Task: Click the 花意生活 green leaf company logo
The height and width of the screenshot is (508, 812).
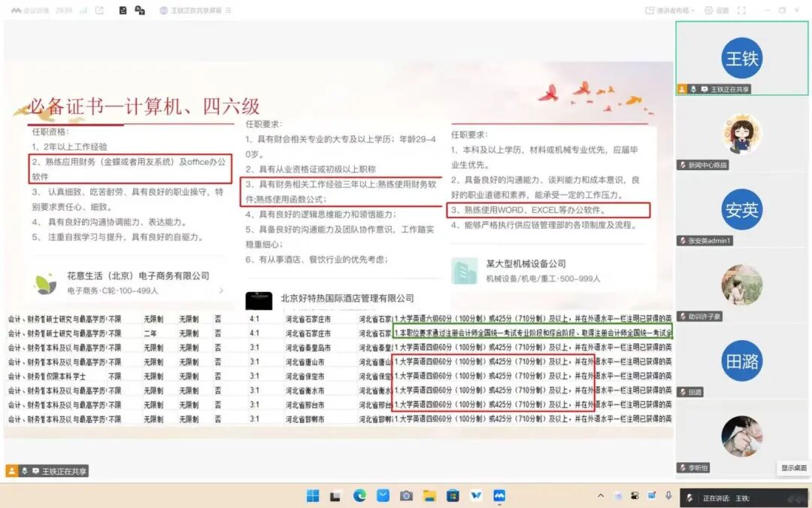Action: pos(46,284)
